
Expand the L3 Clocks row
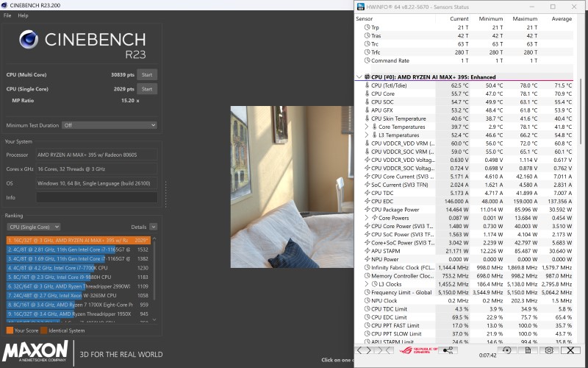(x=367, y=284)
